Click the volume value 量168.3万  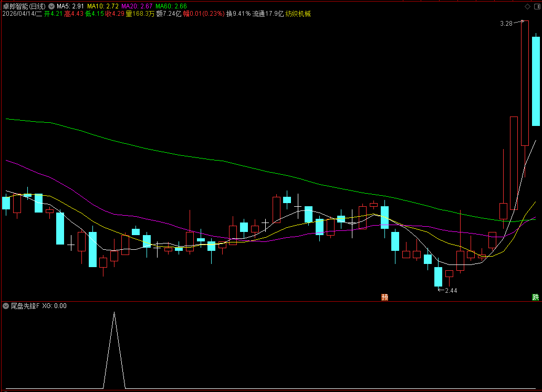(140, 14)
